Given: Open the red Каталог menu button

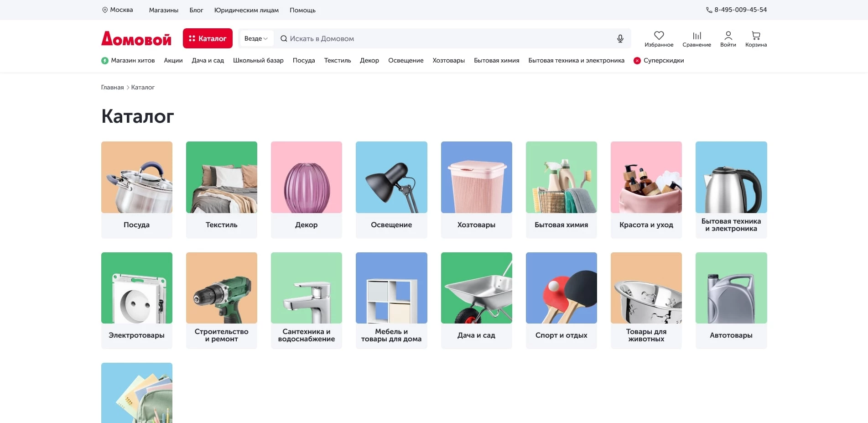Looking at the screenshot, I should (208, 39).
